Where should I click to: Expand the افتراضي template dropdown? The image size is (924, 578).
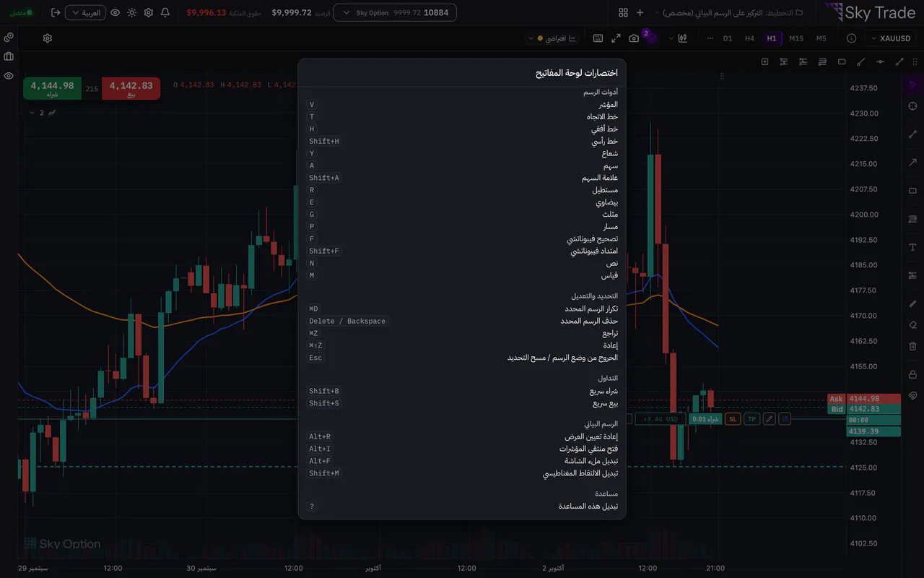click(553, 38)
